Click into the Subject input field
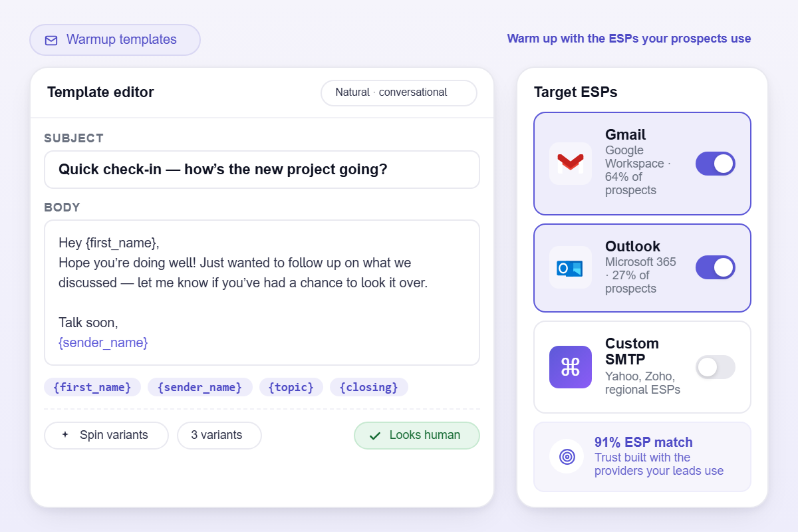Screen dimensions: 798x532 pos(262,170)
